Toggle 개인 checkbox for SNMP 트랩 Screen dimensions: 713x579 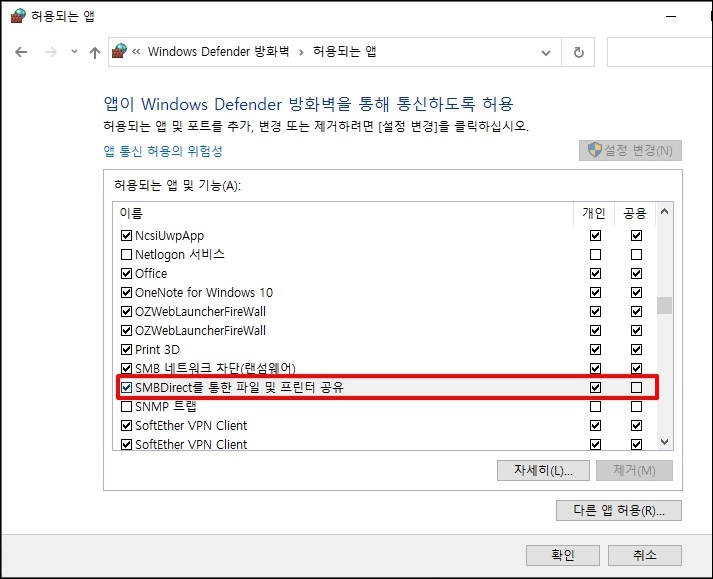[595, 406]
